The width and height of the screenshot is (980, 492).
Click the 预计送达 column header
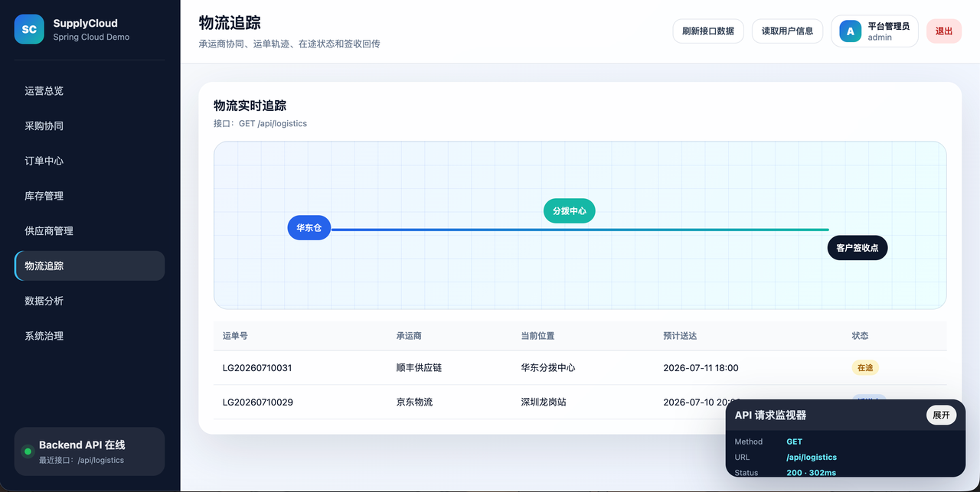pos(680,336)
